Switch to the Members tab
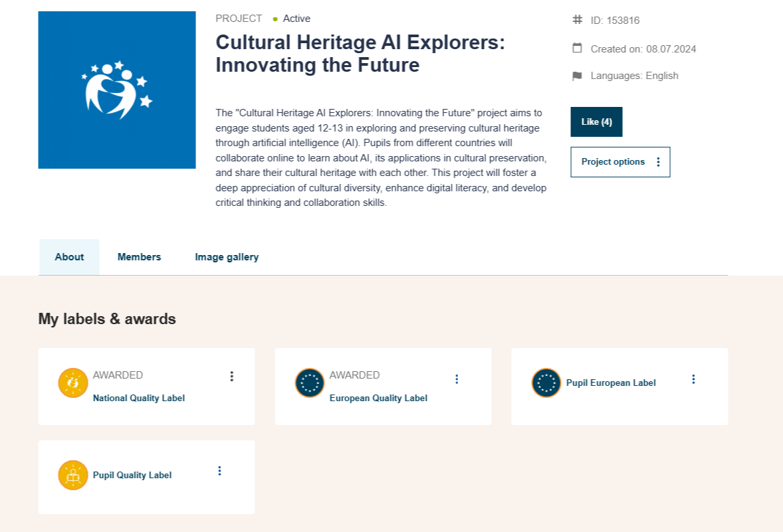The image size is (783, 532). point(139,257)
